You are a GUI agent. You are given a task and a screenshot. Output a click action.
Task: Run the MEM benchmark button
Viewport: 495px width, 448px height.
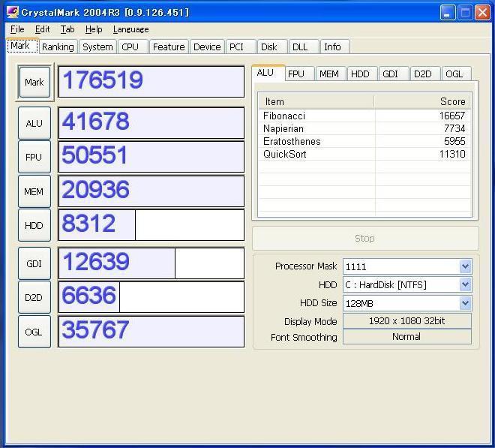coord(34,191)
